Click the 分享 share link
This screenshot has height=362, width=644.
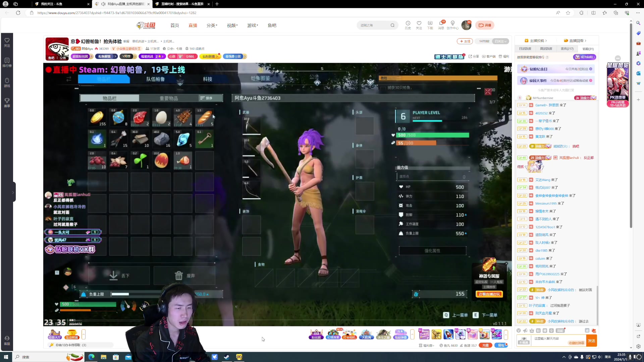point(474,56)
